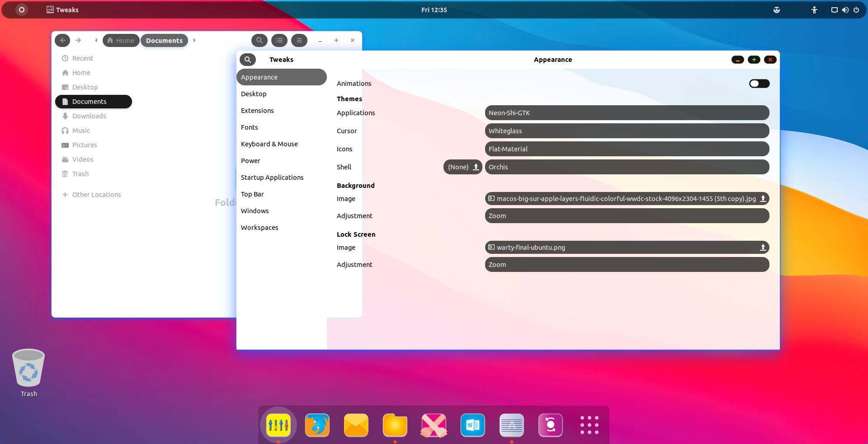Image resolution: width=868 pixels, height=444 pixels.
Task: Open Home in Files sidebar
Action: pos(94,73)
